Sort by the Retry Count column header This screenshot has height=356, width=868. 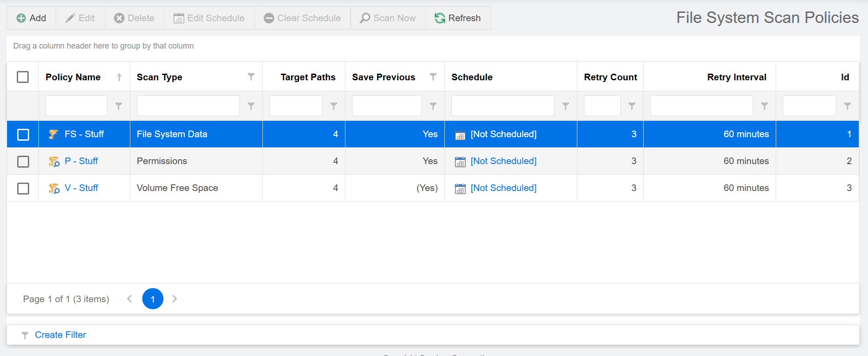pyautogui.click(x=610, y=77)
